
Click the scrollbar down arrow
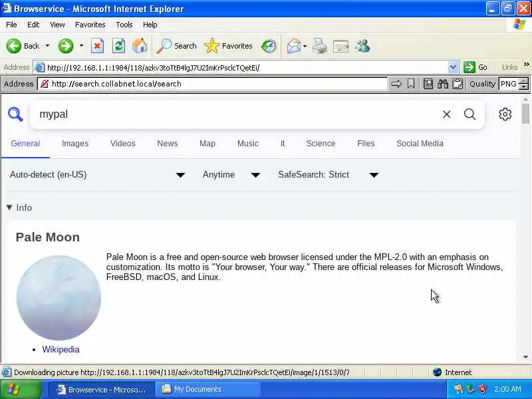tap(525, 356)
